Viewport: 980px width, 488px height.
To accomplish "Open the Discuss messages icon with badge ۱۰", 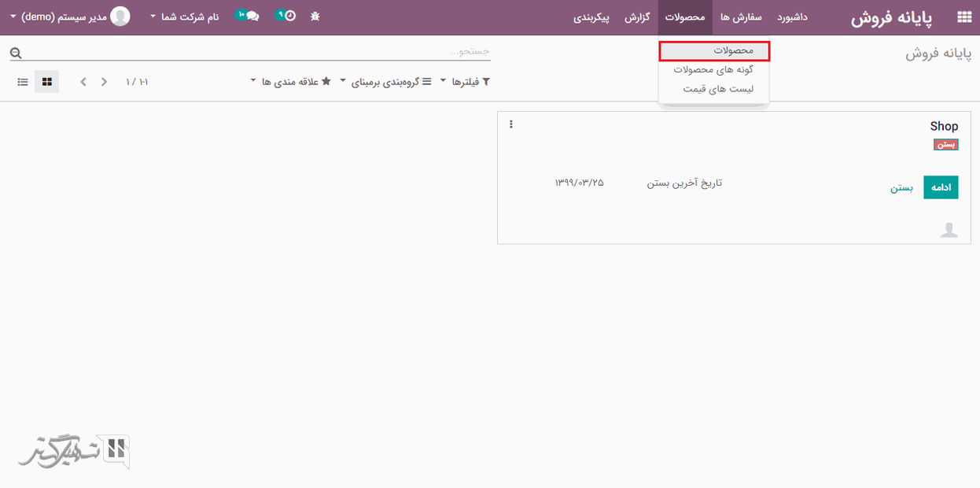I will [x=252, y=15].
